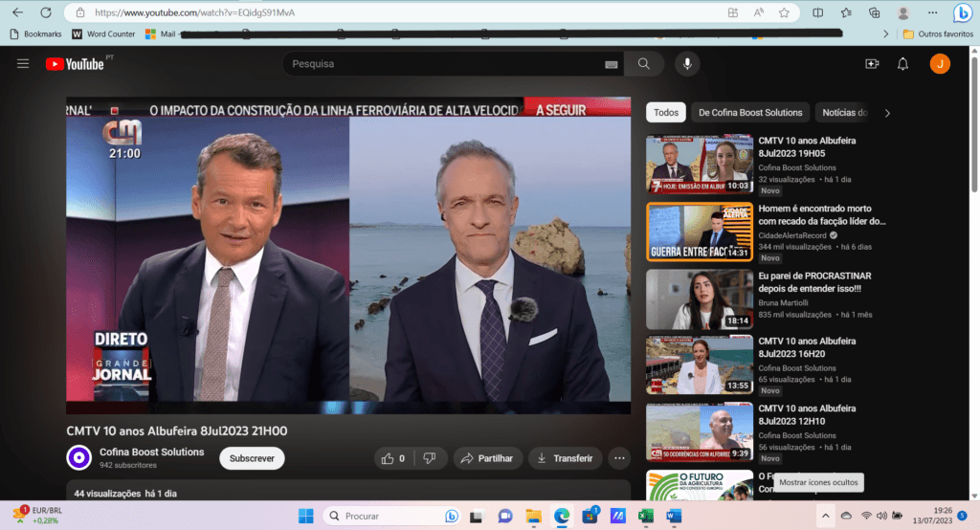The width and height of the screenshot is (980, 530).
Task: Click the Partilhar share button
Action: tap(487, 458)
